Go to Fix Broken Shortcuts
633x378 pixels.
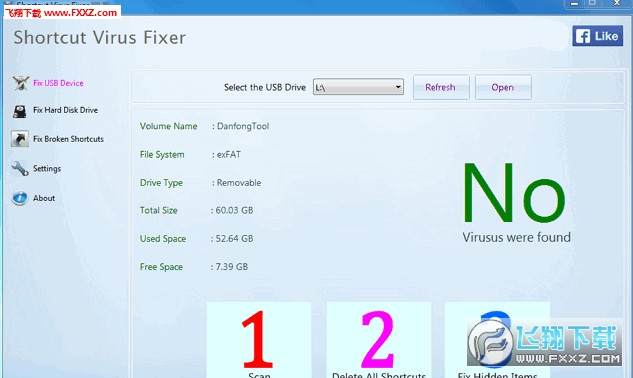click(x=68, y=139)
